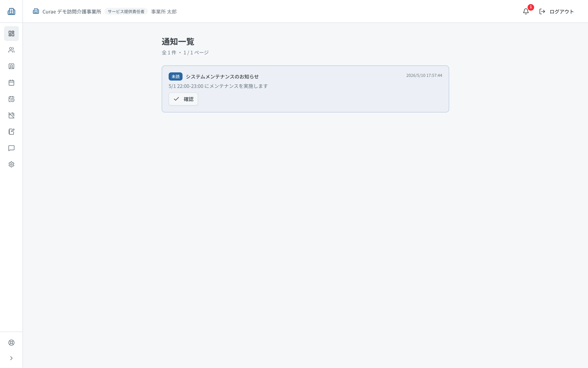Click the user name 事業所 太郎
The height and width of the screenshot is (368, 588).
coord(164,12)
